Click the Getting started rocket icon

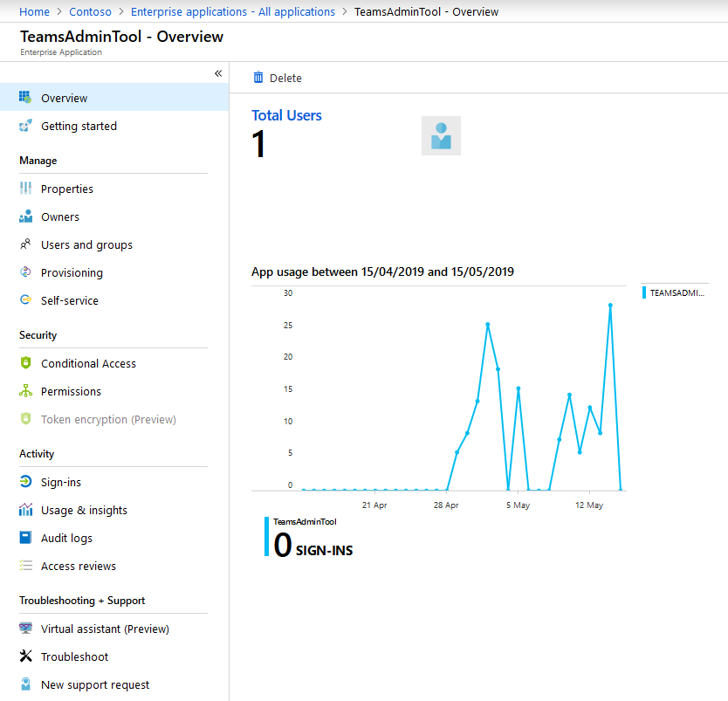coord(25,126)
